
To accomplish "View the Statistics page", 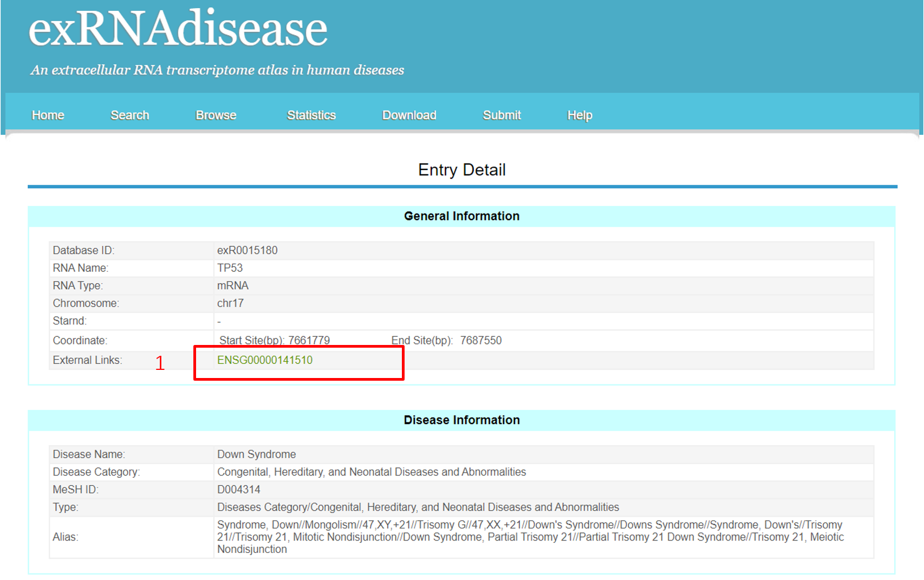I will [311, 115].
